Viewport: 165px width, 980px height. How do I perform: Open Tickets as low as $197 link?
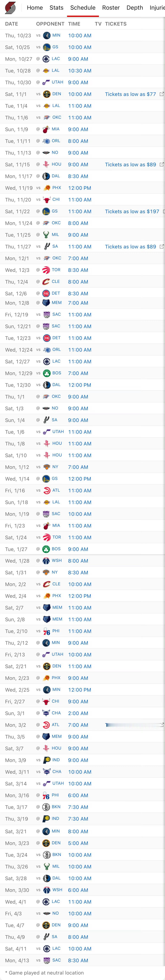coord(132,211)
